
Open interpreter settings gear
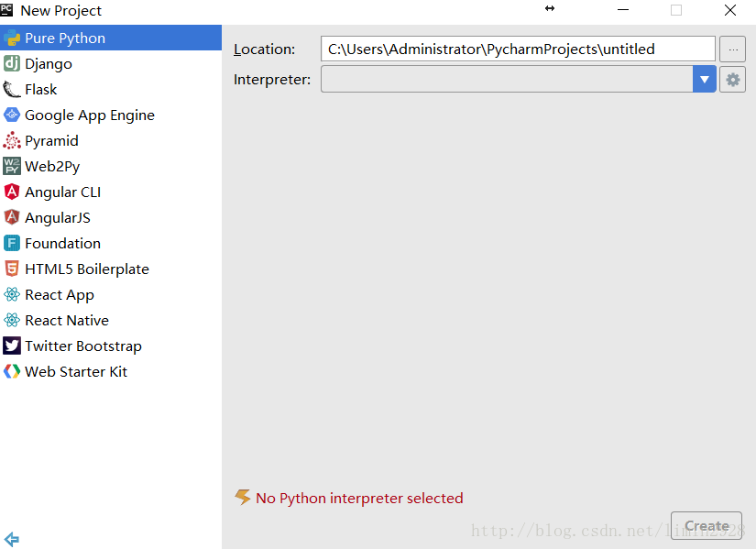click(732, 80)
